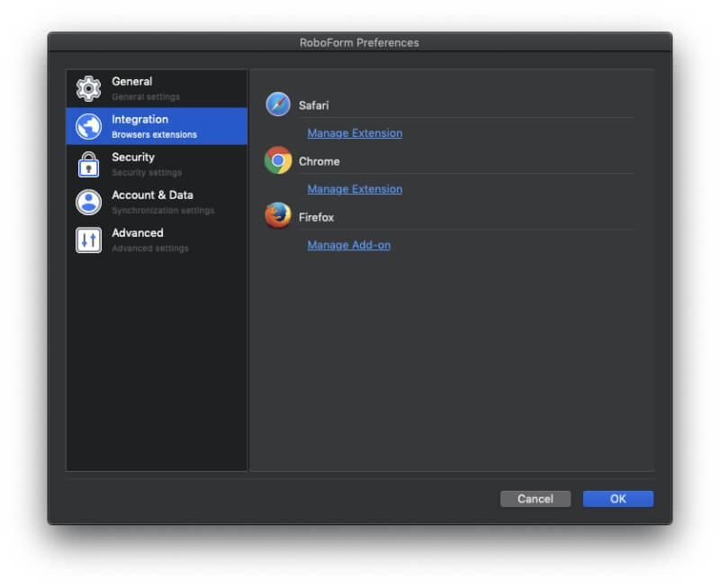Open Manage Extension link under Chrome
Viewport: 720px width, 588px height.
(355, 189)
